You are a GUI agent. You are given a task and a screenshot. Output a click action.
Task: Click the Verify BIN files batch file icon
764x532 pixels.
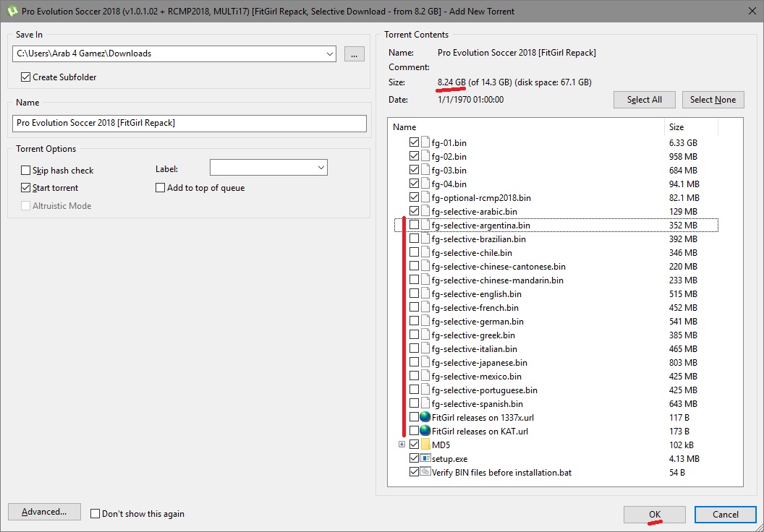coord(425,472)
